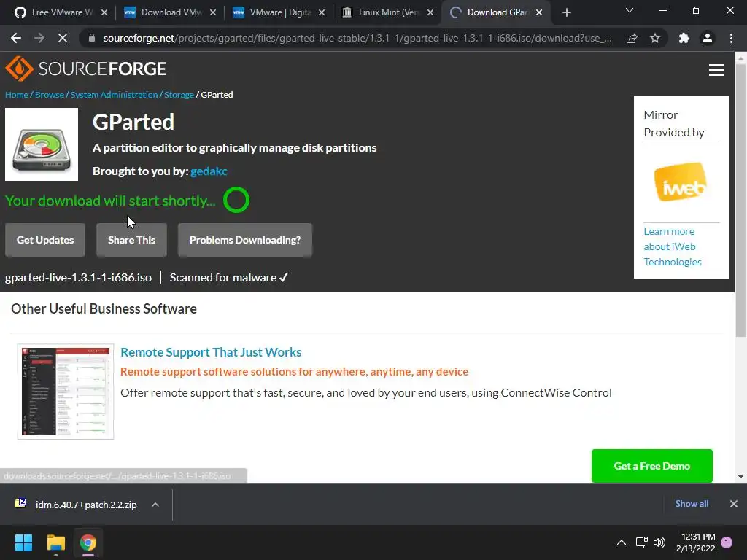
Task: Click the iWeb mirror logo
Action: click(x=681, y=182)
